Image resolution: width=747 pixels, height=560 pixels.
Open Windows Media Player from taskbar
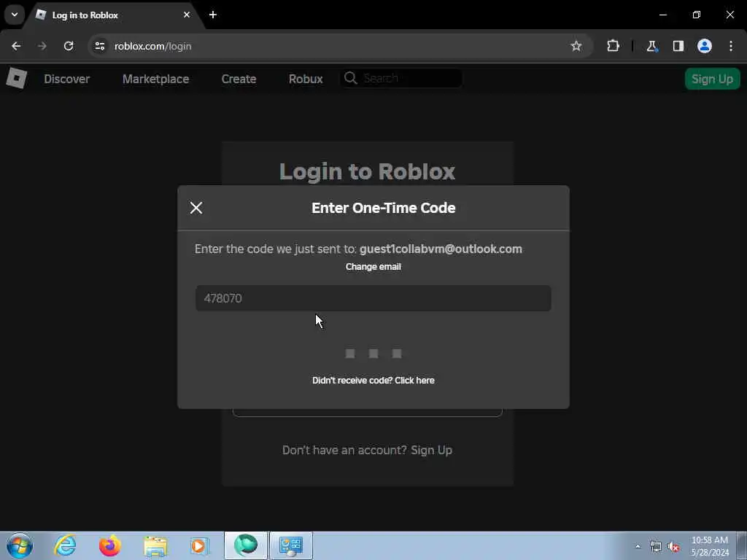pyautogui.click(x=199, y=545)
